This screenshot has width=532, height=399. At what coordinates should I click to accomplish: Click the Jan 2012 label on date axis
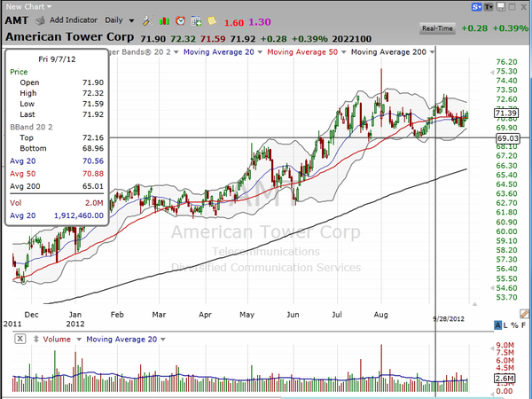(75, 319)
